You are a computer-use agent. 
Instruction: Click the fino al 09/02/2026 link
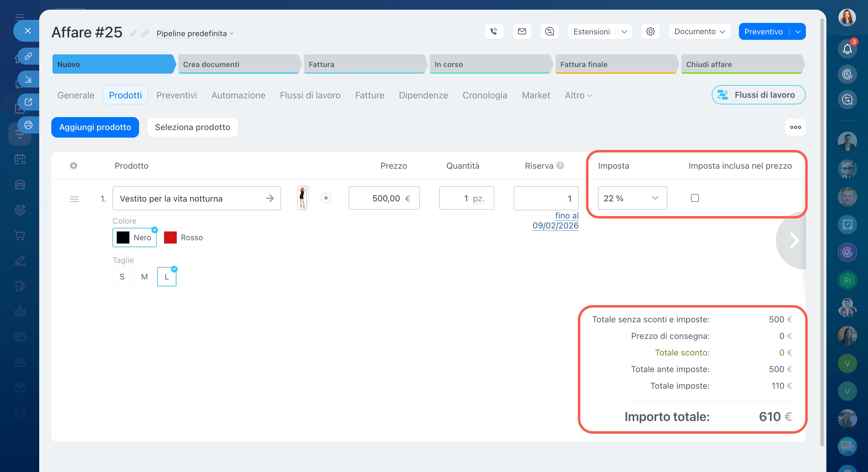[555, 221]
